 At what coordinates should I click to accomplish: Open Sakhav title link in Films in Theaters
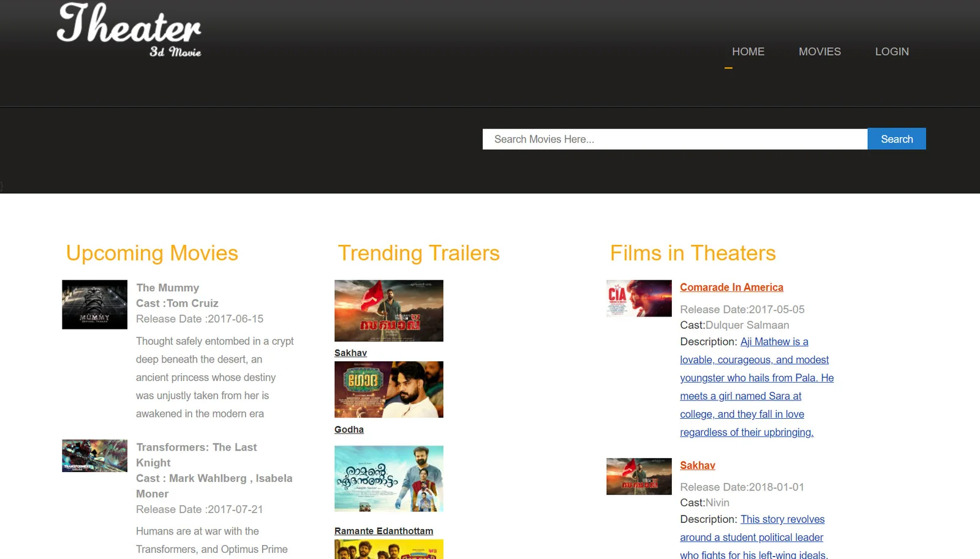(x=698, y=465)
